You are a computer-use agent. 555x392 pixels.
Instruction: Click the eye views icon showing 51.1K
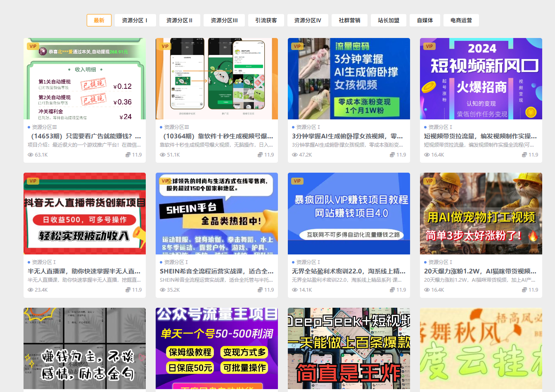[163, 155]
